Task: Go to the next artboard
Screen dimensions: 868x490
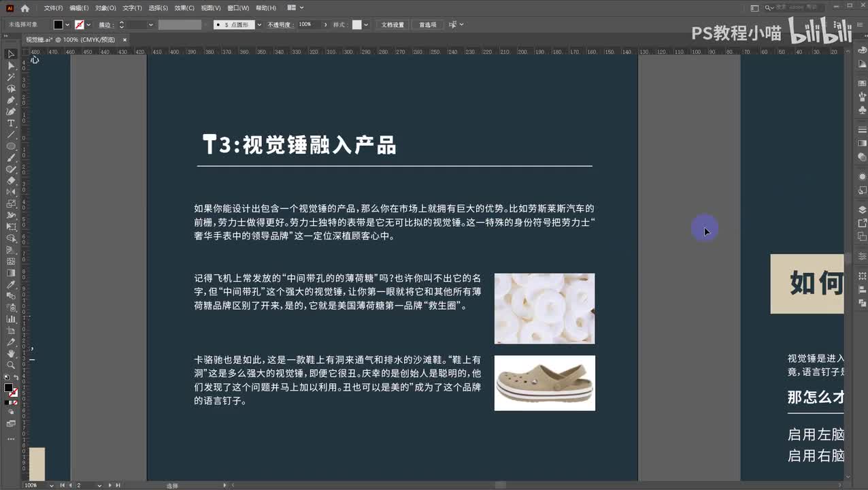Action: click(x=110, y=485)
